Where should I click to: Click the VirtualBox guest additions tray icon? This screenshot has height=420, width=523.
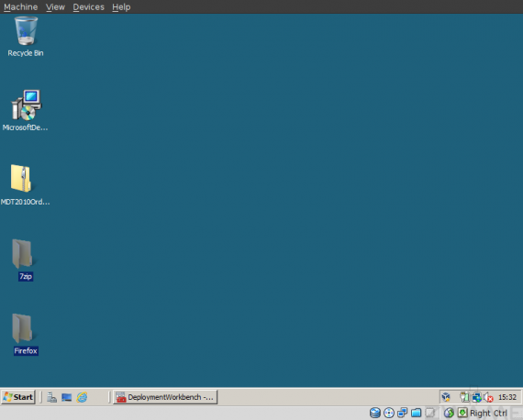coord(446,397)
